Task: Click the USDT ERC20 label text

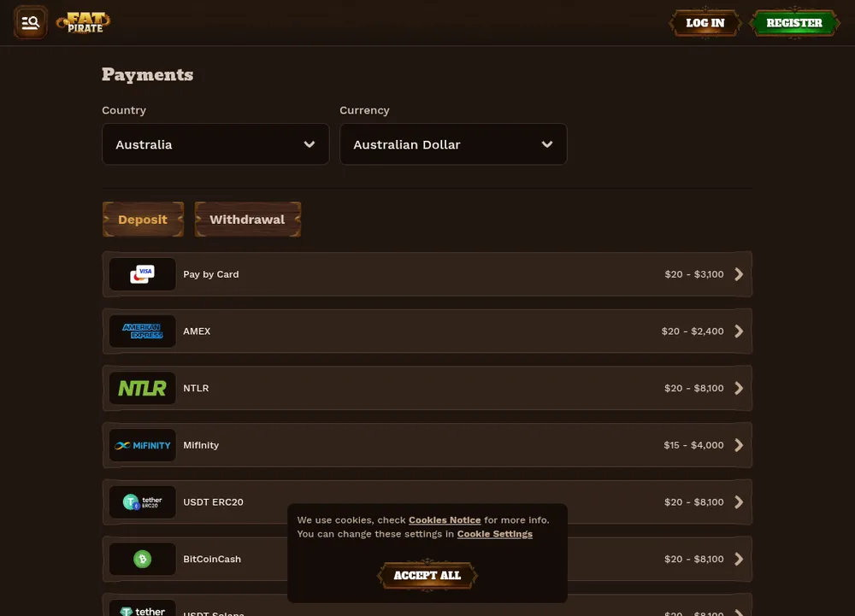Action: 213,502
